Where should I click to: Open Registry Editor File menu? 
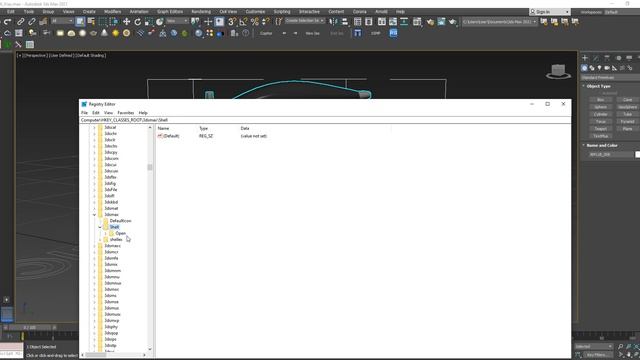pos(84,113)
